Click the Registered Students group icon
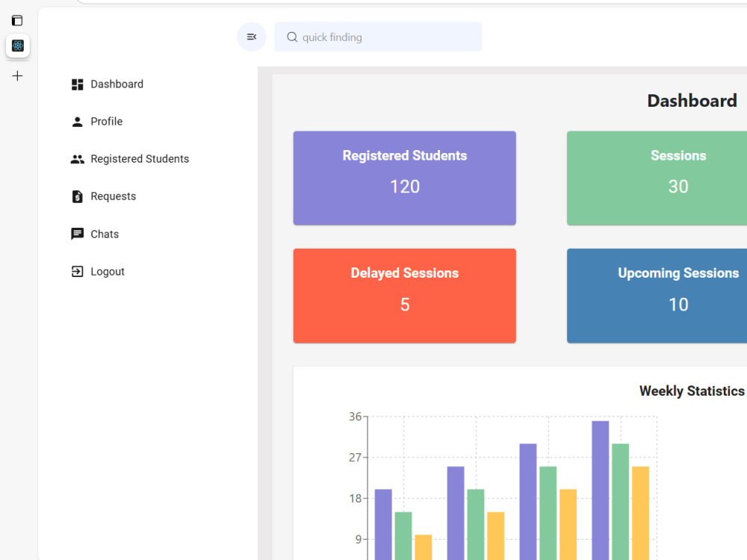The image size is (747, 560). point(77,159)
